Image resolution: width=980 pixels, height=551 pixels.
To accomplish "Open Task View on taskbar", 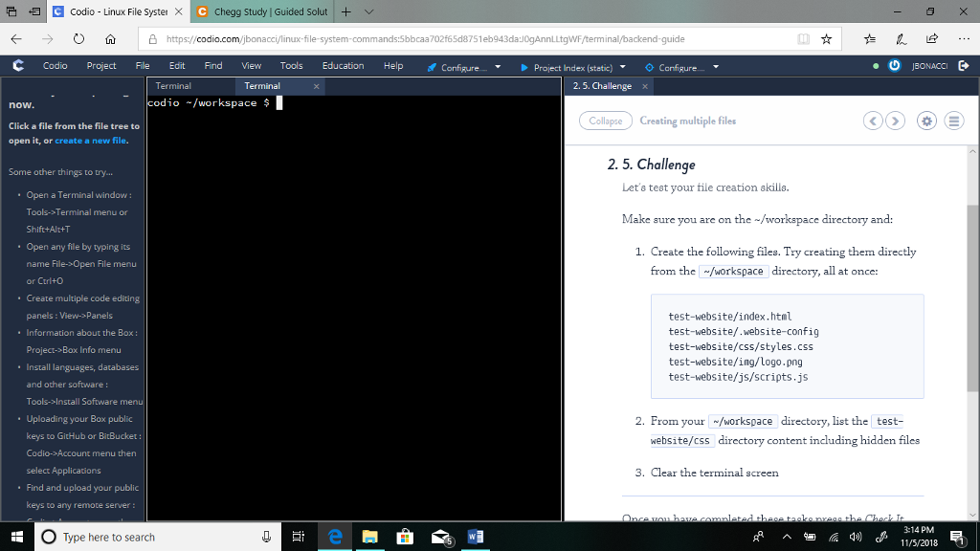I will [299, 537].
